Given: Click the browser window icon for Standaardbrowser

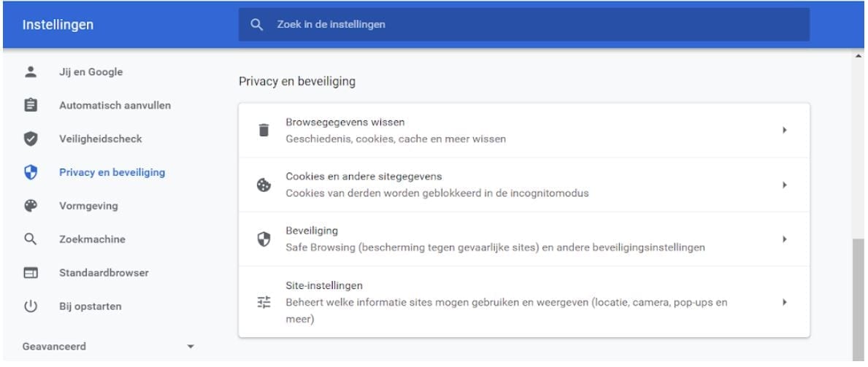Looking at the screenshot, I should [x=31, y=273].
